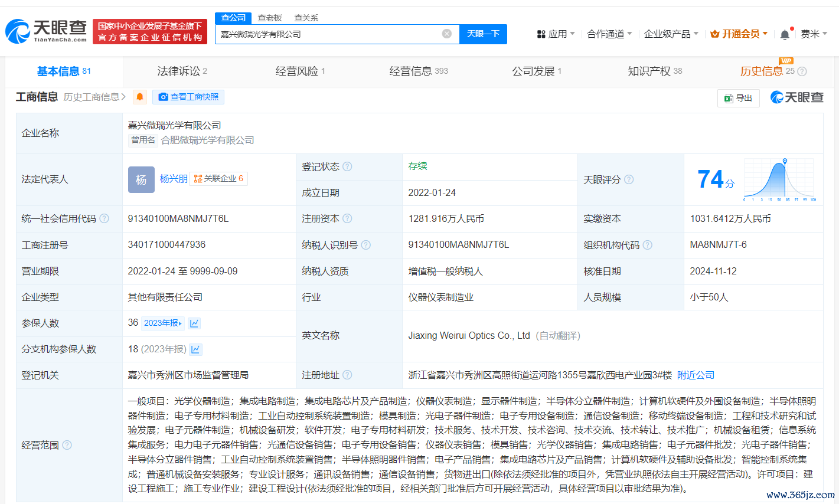Click the paid-in capital 1031.6412万人民币
839x504 pixels.
coord(730,218)
